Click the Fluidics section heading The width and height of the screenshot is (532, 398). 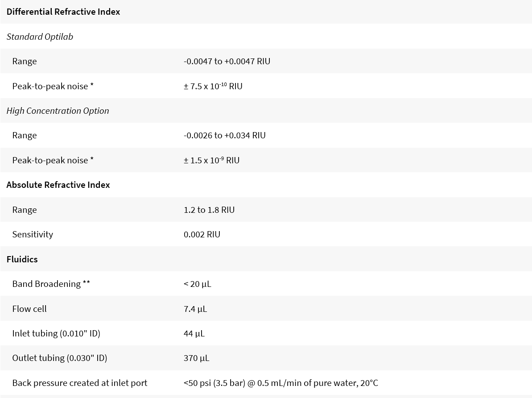coord(22,259)
